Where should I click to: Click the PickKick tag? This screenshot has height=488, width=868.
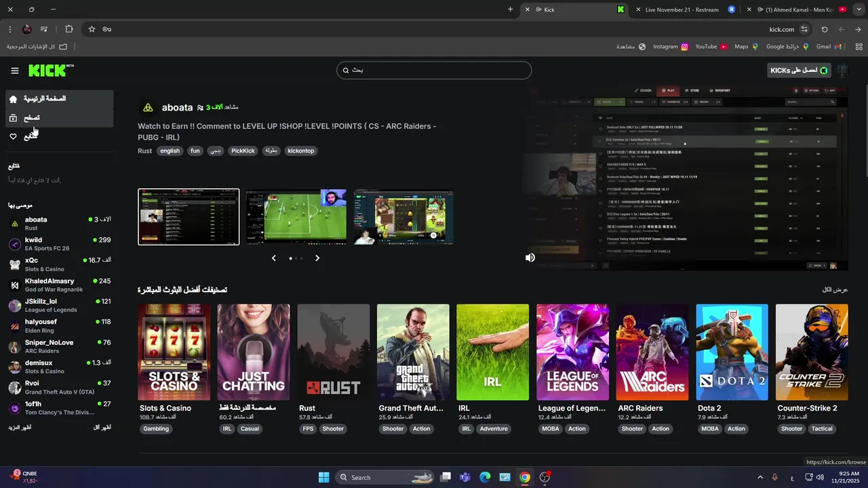click(243, 151)
